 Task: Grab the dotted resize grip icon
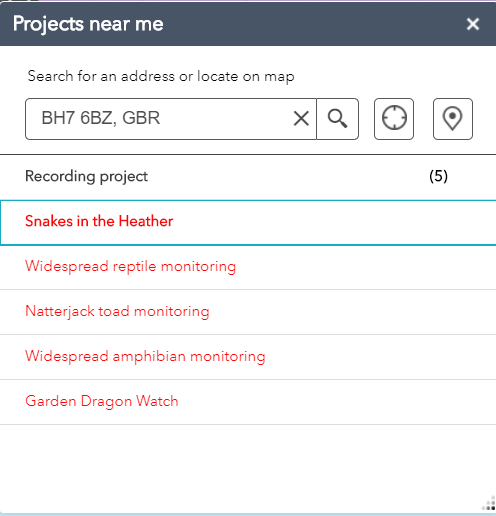(489, 504)
